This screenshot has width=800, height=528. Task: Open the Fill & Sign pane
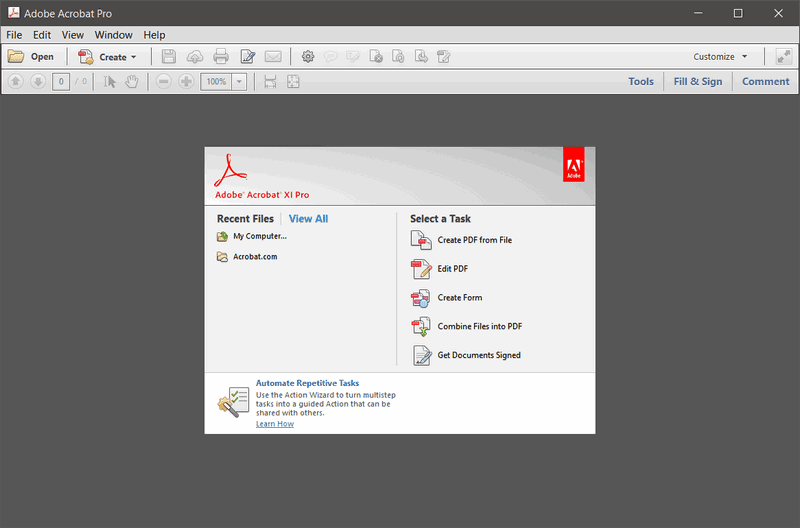click(698, 82)
